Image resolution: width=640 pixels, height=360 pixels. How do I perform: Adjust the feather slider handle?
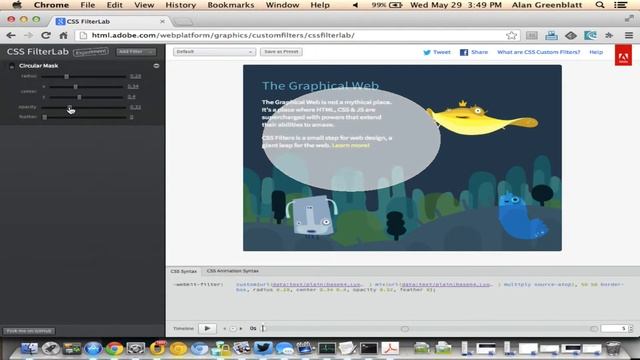tap(44, 117)
